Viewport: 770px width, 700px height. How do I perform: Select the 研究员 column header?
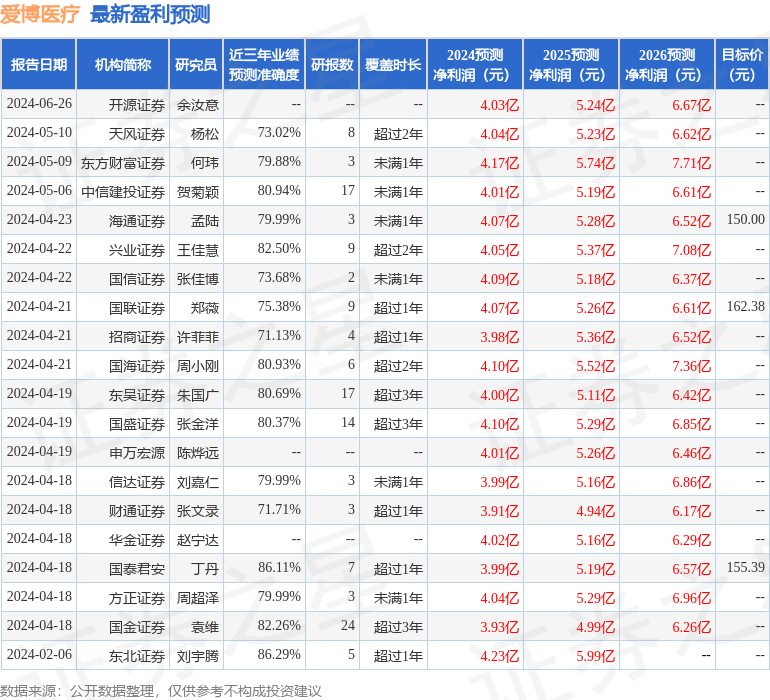(196, 64)
